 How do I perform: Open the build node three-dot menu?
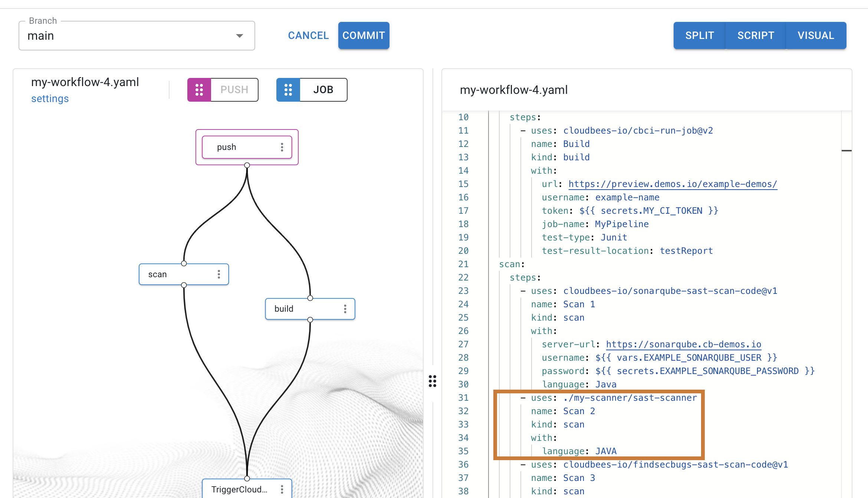coord(345,309)
